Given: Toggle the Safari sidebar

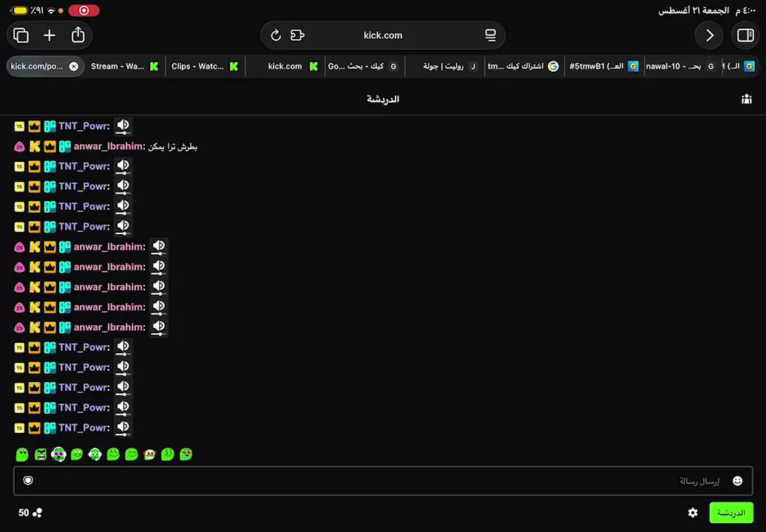Looking at the screenshot, I should [x=745, y=35].
